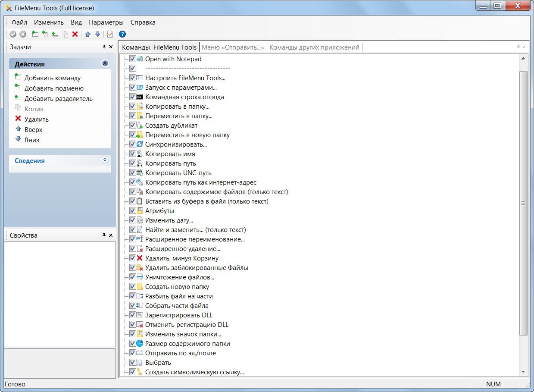
Task: Collapse the Действия section chevron
Action: [105, 63]
